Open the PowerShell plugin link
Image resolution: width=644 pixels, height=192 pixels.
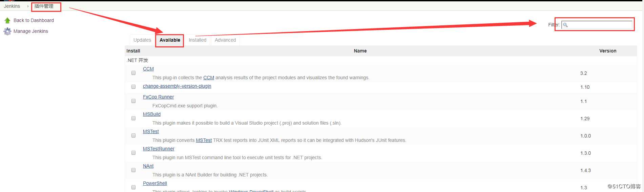tap(155, 183)
